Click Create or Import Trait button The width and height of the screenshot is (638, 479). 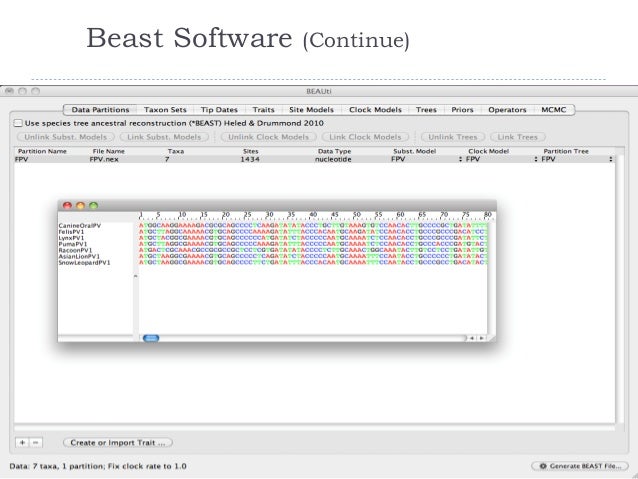(x=118, y=442)
